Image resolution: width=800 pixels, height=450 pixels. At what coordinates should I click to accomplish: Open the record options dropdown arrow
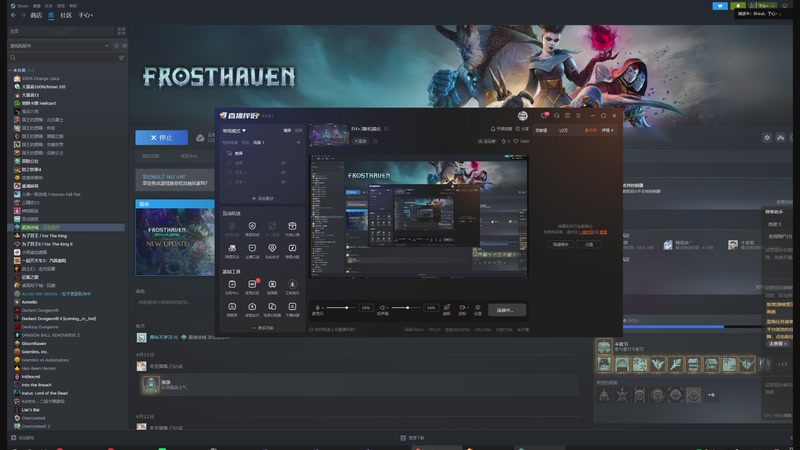466,308
